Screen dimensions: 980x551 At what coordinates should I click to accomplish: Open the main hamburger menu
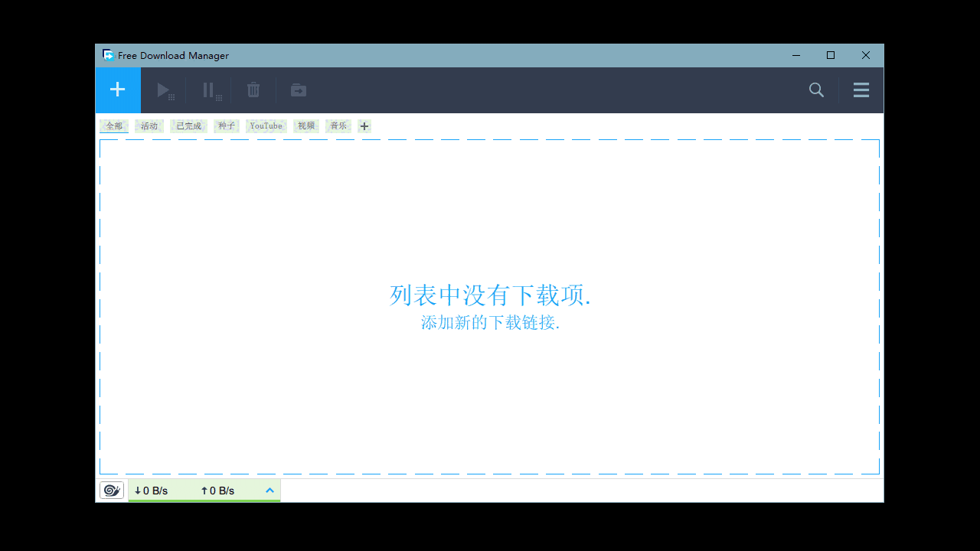tap(861, 90)
